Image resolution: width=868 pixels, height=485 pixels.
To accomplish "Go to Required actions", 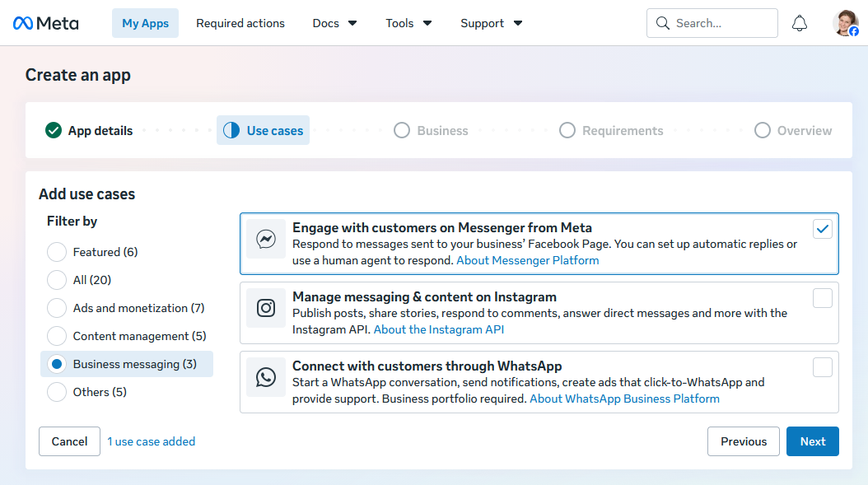I will click(240, 23).
